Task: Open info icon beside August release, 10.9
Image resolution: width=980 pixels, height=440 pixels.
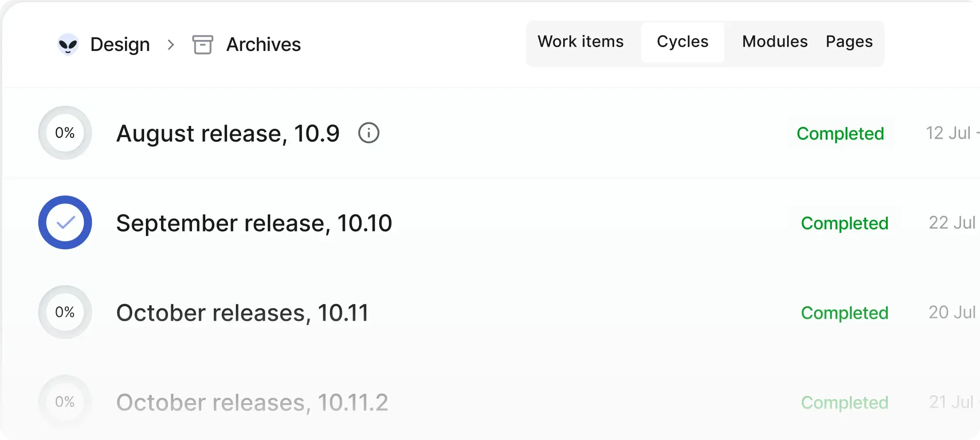Action: point(368,133)
